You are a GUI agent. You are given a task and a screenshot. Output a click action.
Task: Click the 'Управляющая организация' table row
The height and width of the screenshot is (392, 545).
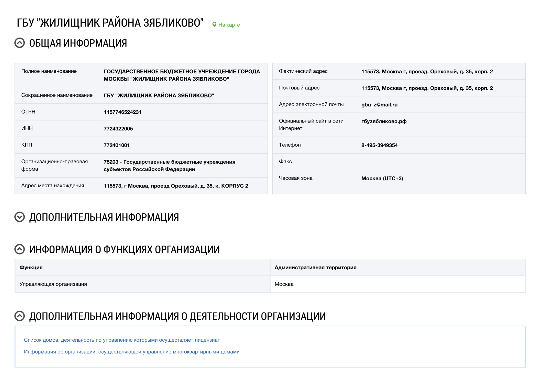click(53, 284)
